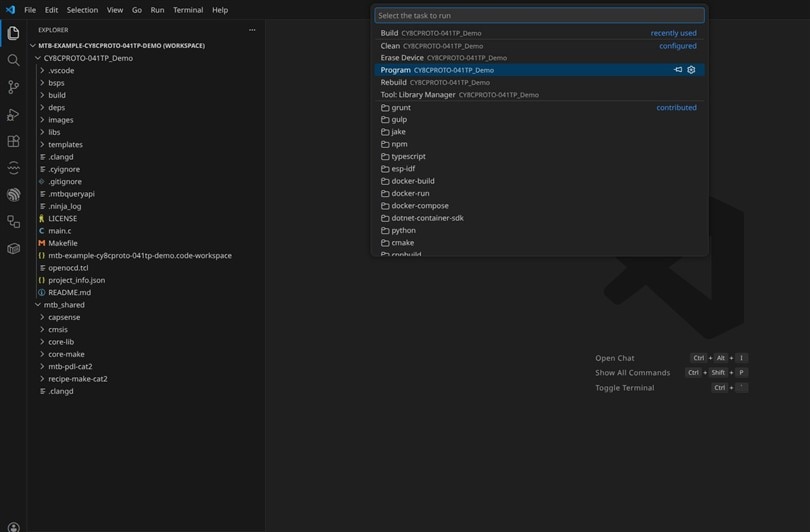Open the python task folder
This screenshot has height=532, width=810.
pyautogui.click(x=539, y=230)
